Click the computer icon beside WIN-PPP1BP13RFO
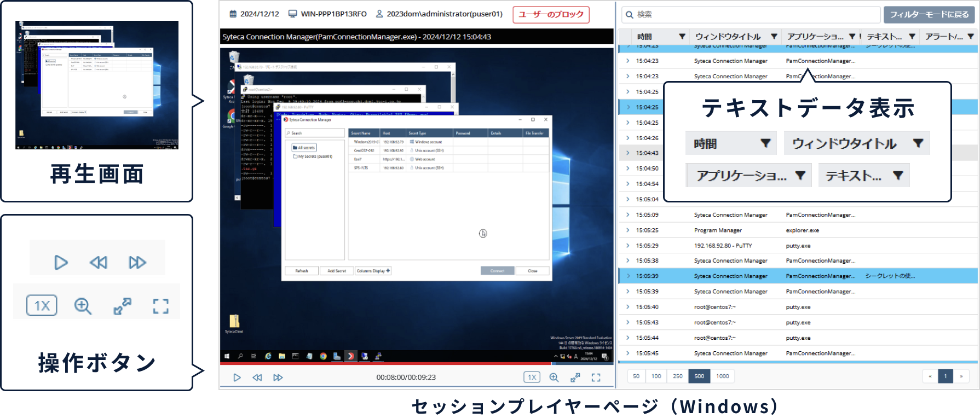 [x=293, y=14]
